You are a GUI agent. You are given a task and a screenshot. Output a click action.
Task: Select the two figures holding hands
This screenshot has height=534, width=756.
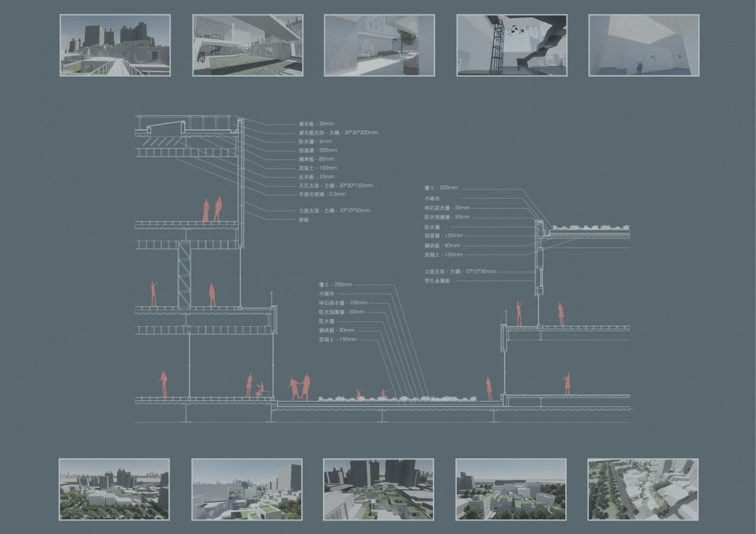(x=299, y=388)
